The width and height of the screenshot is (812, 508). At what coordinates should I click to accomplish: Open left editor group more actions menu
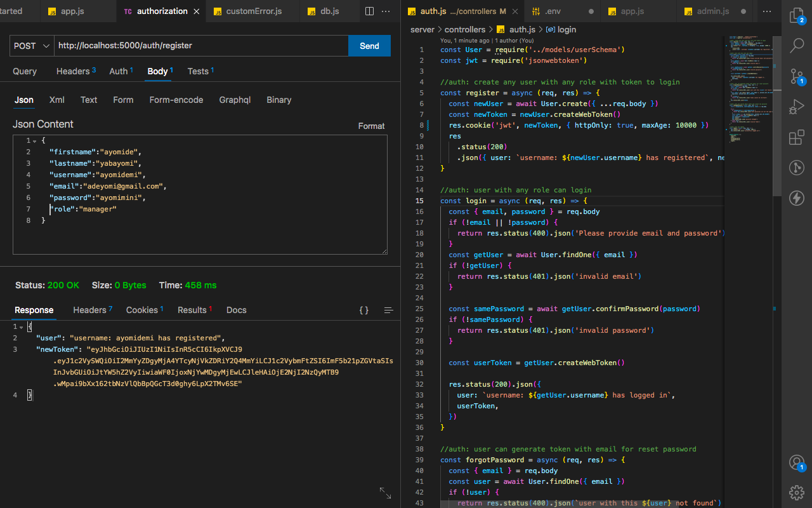click(386, 11)
